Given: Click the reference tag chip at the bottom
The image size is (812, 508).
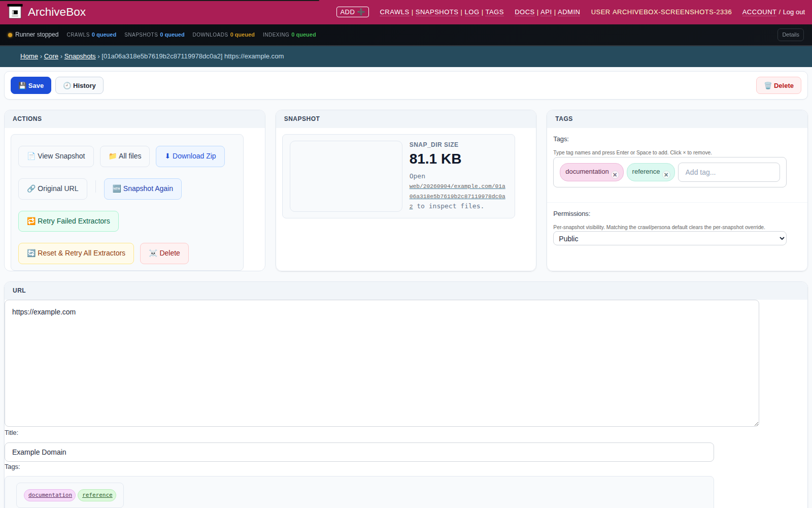Looking at the screenshot, I should [x=97, y=495].
